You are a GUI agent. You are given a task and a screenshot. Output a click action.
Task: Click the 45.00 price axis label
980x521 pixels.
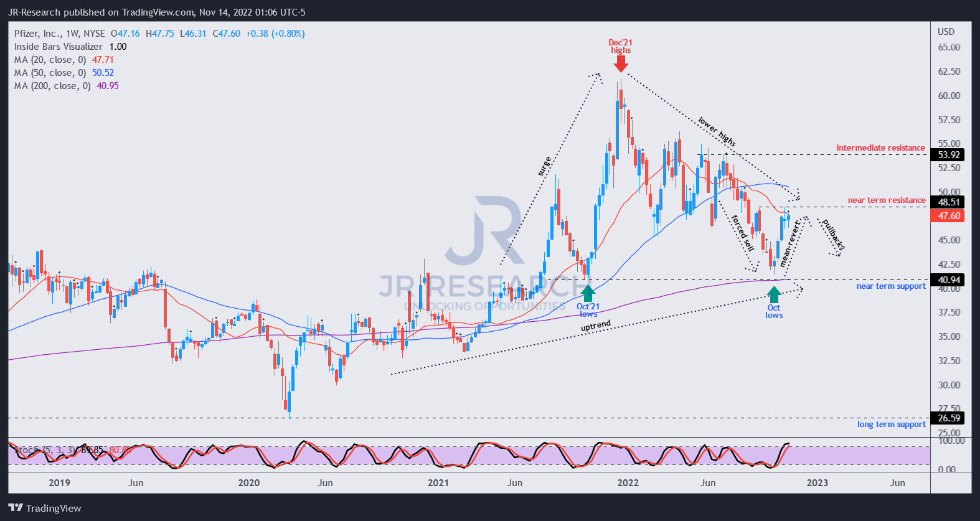949,240
